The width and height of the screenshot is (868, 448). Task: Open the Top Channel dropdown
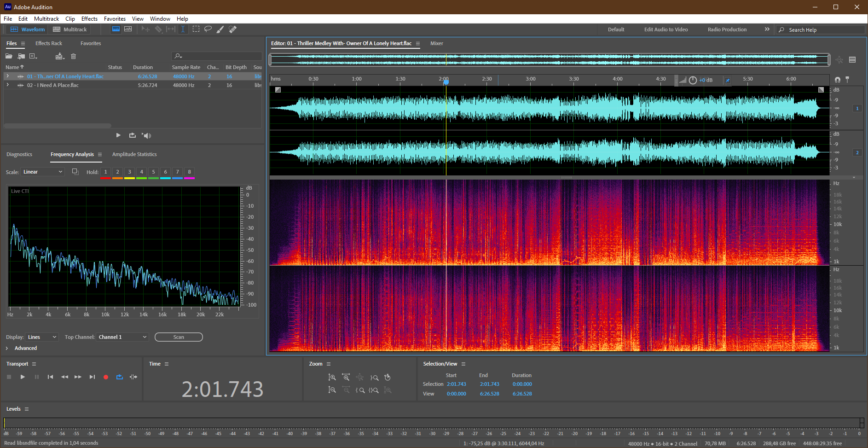(123, 337)
